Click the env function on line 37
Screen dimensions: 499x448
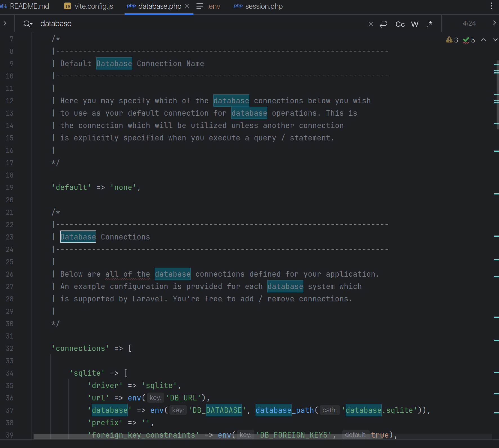point(157,410)
